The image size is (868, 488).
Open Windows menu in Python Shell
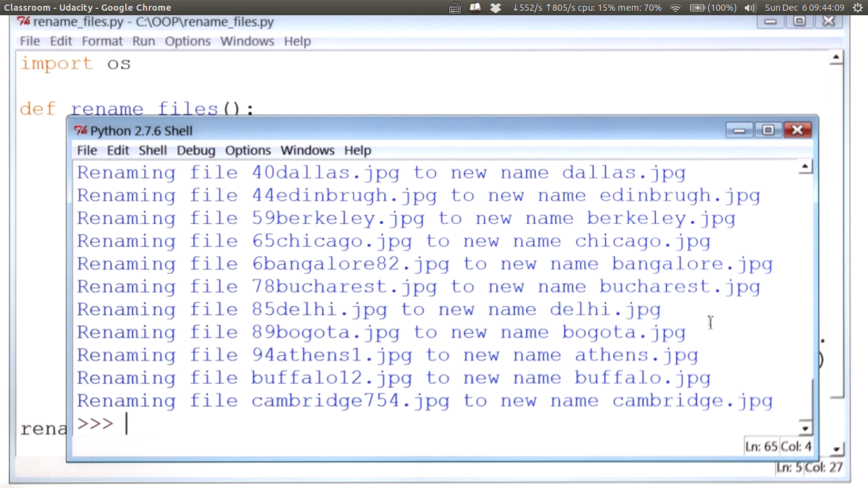pos(308,151)
